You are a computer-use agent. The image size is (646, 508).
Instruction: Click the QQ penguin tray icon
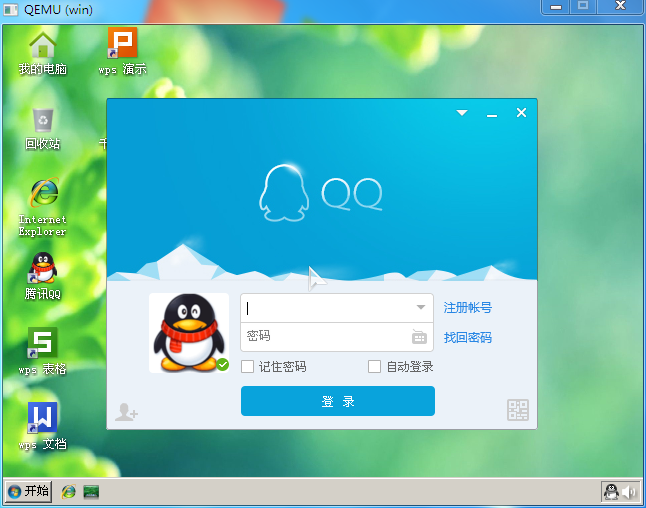point(611,492)
